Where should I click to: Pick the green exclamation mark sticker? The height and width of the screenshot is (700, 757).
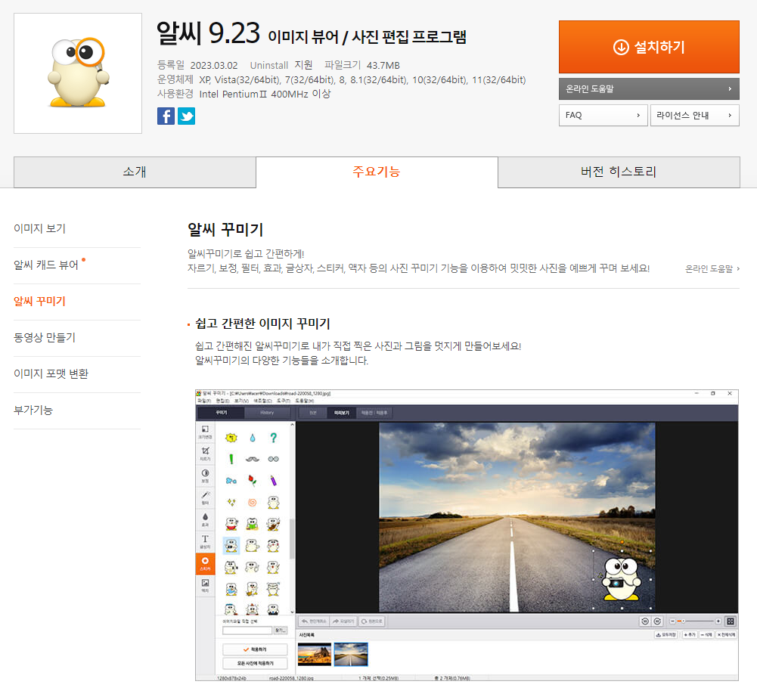tap(231, 459)
